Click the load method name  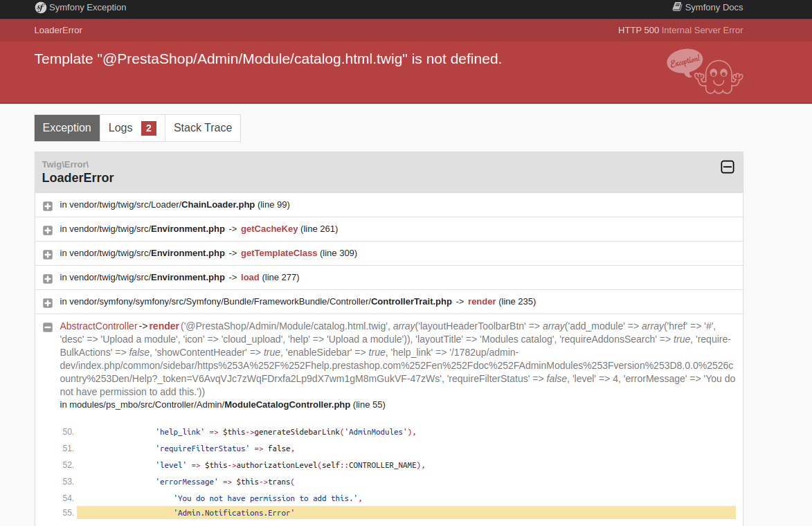tap(250, 278)
